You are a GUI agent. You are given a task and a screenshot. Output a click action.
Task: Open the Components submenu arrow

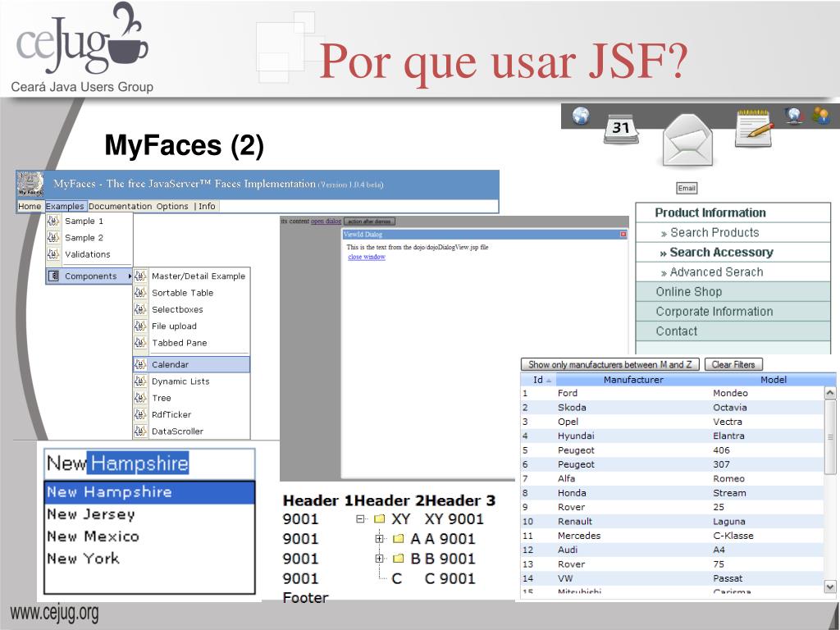point(130,276)
